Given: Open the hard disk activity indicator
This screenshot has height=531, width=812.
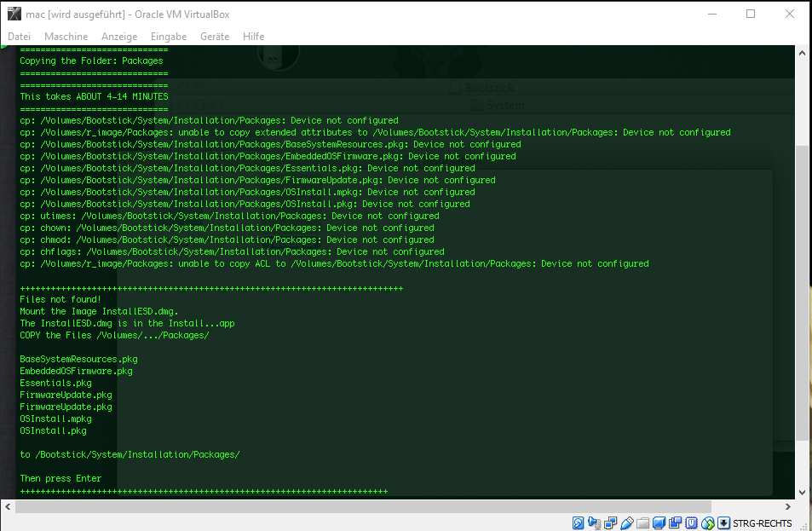Looking at the screenshot, I should pyautogui.click(x=578, y=522).
